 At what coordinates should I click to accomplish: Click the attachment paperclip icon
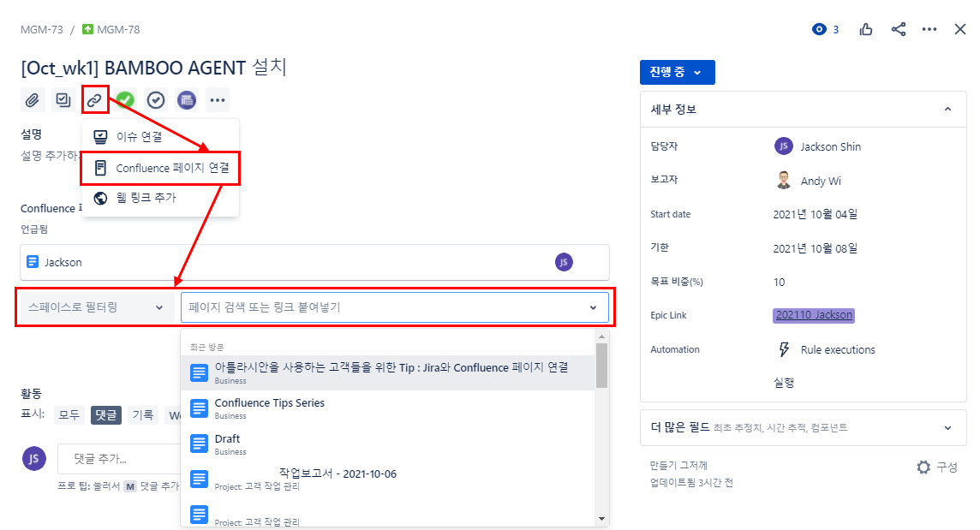pos(33,100)
